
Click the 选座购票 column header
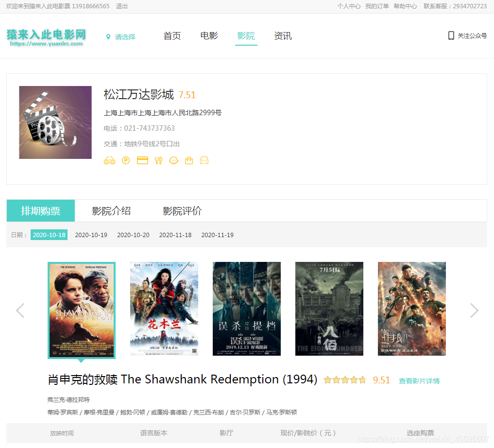pyautogui.click(x=420, y=433)
